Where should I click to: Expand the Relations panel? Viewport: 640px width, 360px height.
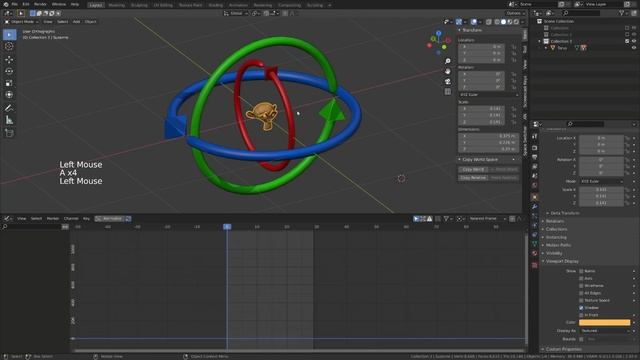555,221
